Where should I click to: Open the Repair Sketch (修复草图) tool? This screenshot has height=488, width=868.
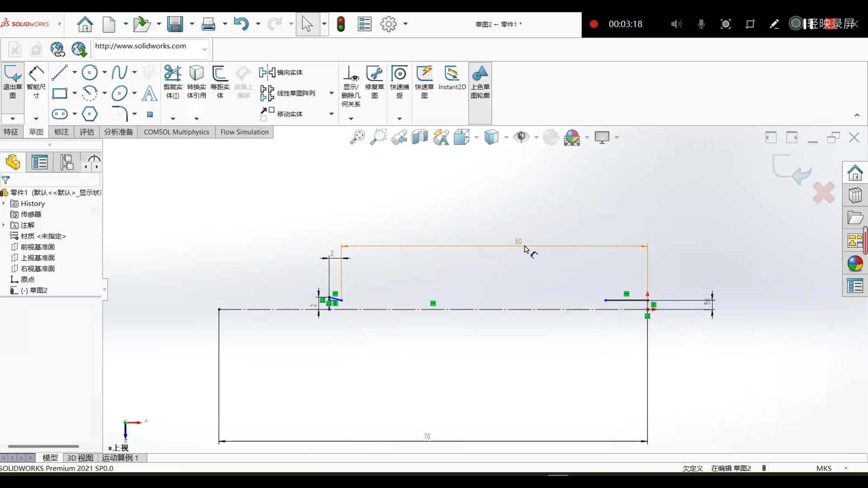[x=374, y=81]
